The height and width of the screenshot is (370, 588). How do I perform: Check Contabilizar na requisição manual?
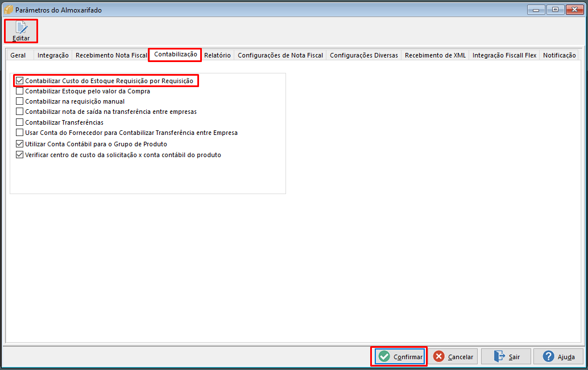click(x=19, y=101)
